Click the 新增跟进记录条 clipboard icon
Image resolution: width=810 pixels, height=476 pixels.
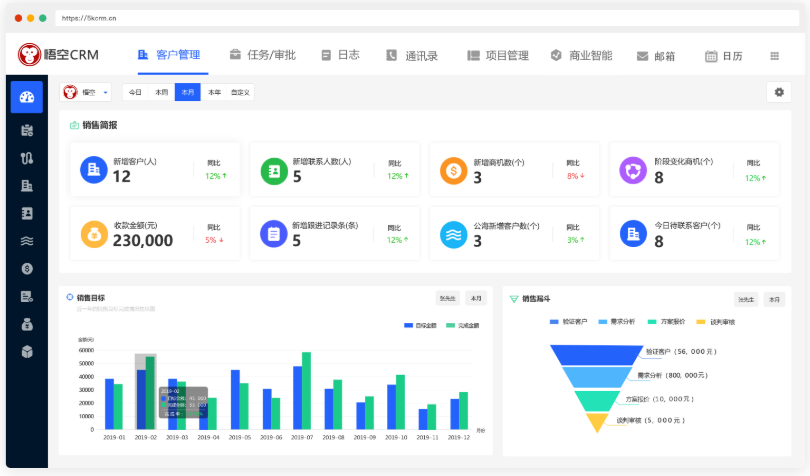click(273, 234)
